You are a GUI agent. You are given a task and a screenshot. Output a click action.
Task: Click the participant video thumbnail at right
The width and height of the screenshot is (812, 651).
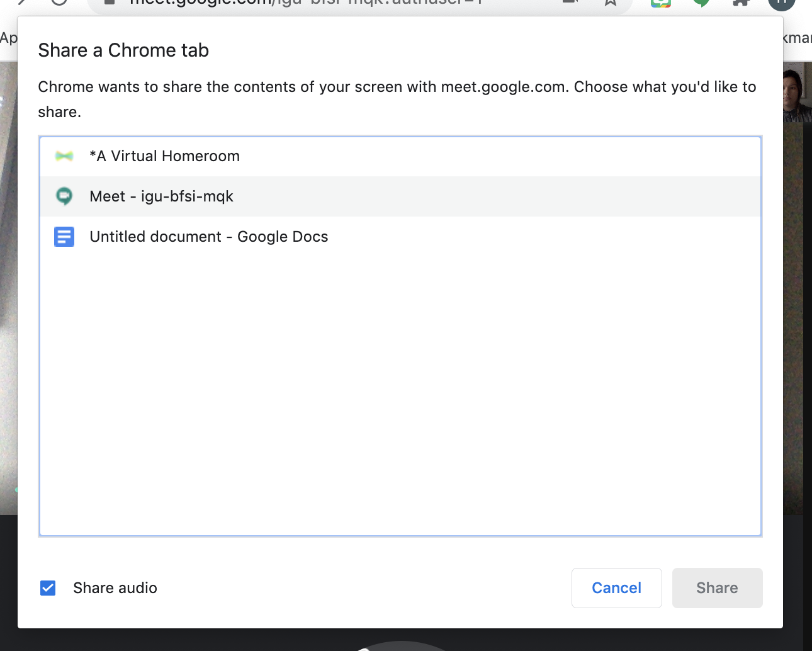pos(797,94)
